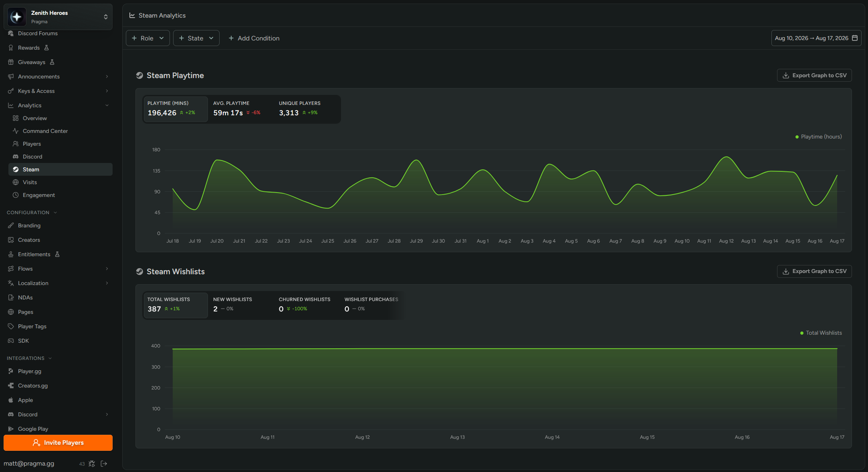This screenshot has height=472, width=868.
Task: Select the Unique Players metric card
Action: [x=307, y=109]
